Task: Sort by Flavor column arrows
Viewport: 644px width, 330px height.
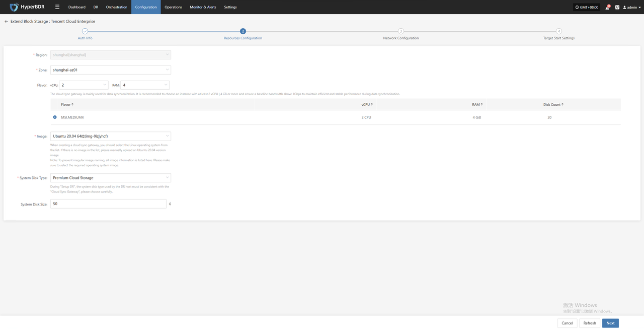Action: pos(72,104)
